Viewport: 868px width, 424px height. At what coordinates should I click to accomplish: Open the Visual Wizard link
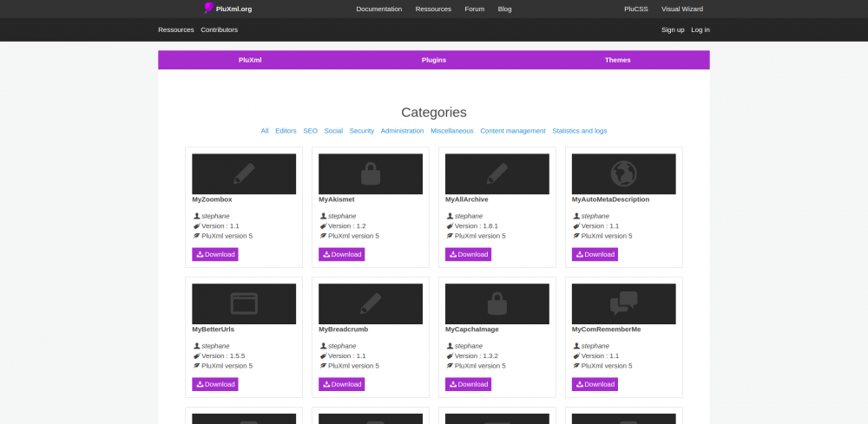682,9
